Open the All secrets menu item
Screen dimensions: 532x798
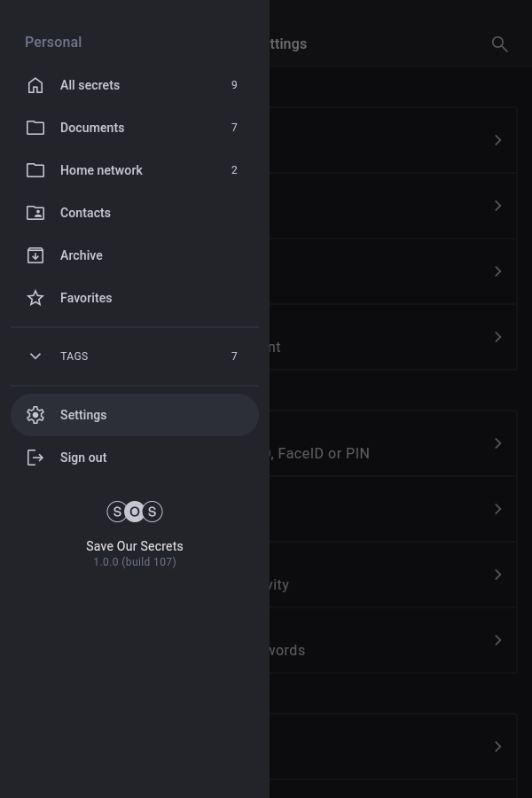pos(90,85)
